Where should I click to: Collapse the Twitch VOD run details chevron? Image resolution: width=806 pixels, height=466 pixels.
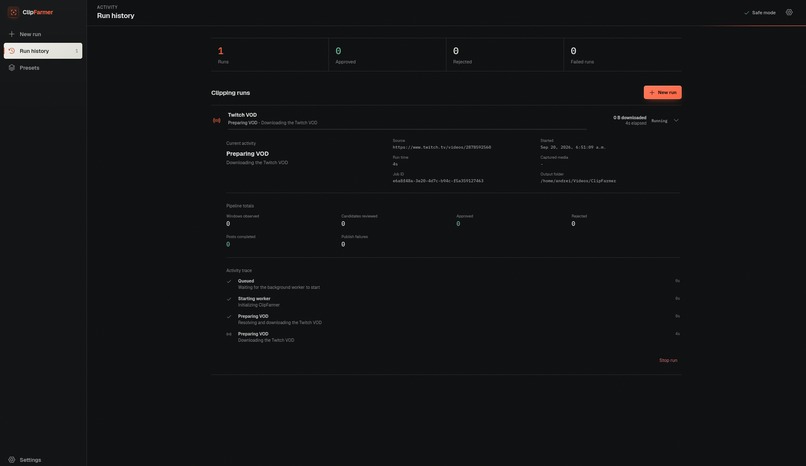[676, 121]
